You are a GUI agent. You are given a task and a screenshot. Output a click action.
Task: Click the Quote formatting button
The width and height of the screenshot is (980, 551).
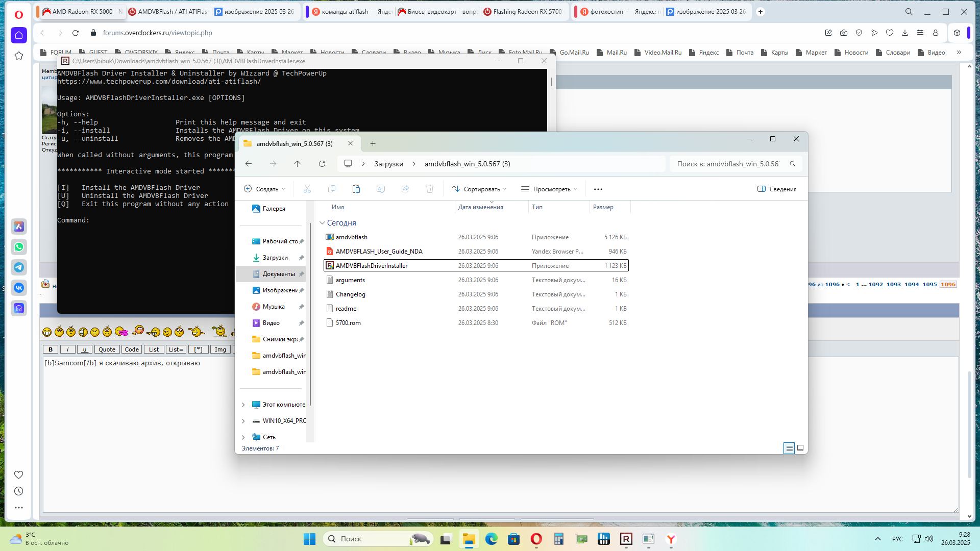[107, 349]
